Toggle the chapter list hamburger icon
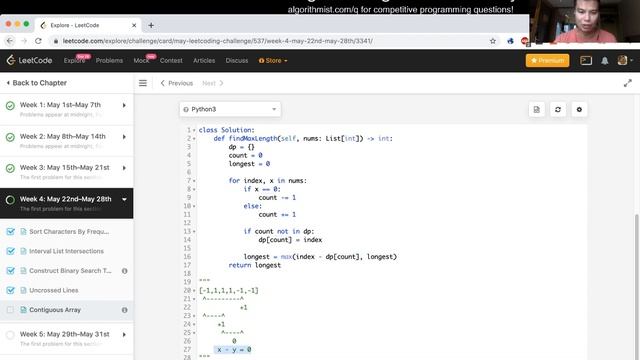Viewport: 640px width, 360px height. pyautogui.click(x=143, y=83)
